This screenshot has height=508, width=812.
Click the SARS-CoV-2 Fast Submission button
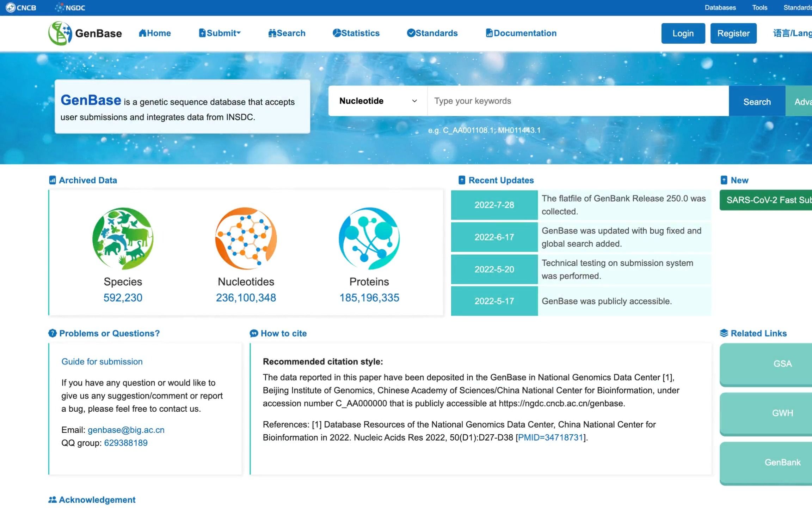point(766,200)
